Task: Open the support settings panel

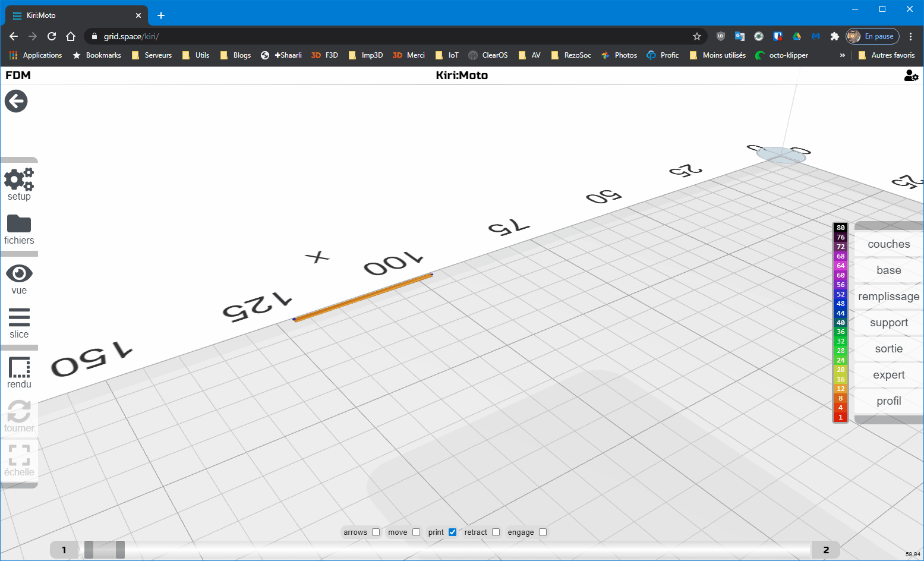Action: pos(888,323)
